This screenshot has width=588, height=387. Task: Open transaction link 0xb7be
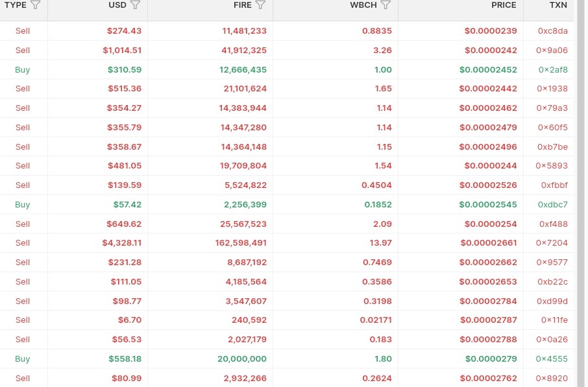coord(552,147)
